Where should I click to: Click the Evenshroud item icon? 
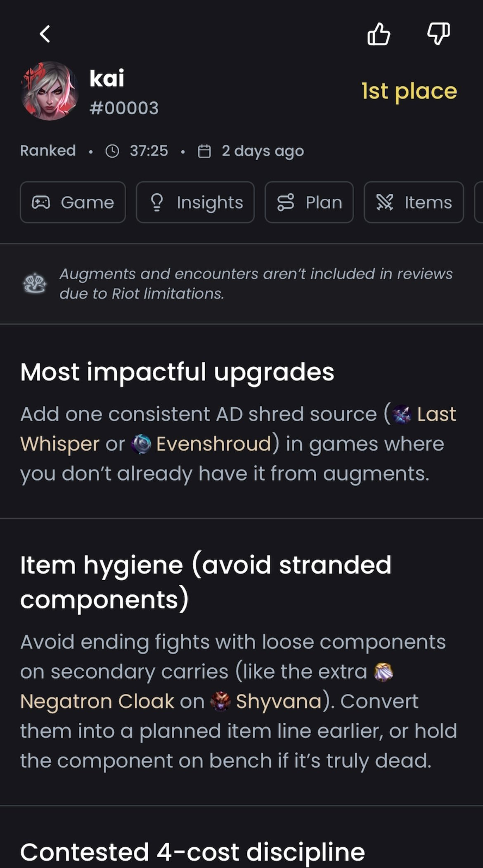tap(141, 444)
